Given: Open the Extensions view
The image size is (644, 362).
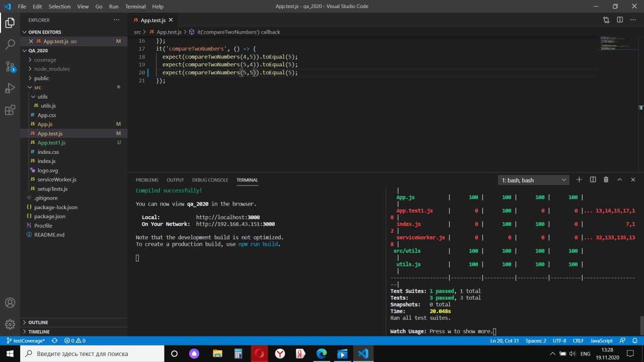Looking at the screenshot, I should [x=10, y=111].
